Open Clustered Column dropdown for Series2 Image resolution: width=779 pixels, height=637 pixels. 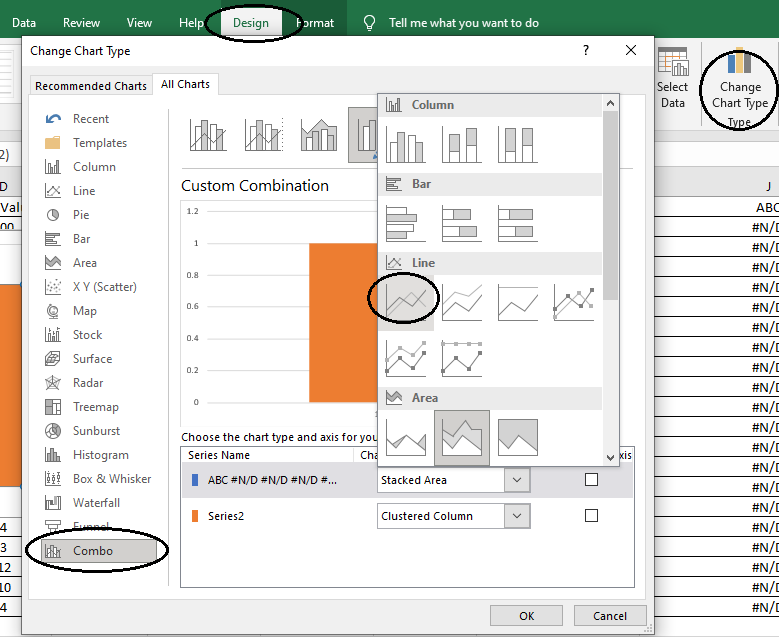[517, 516]
